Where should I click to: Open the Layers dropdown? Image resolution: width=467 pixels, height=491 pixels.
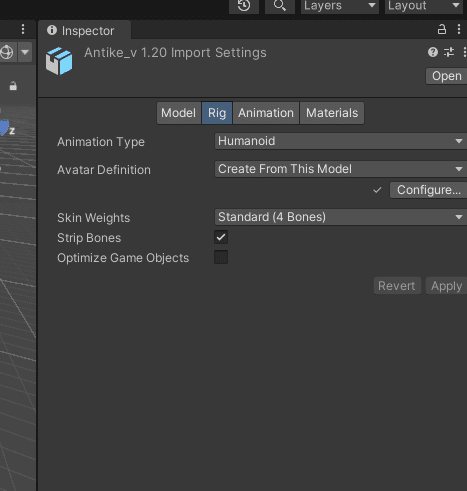click(x=340, y=6)
